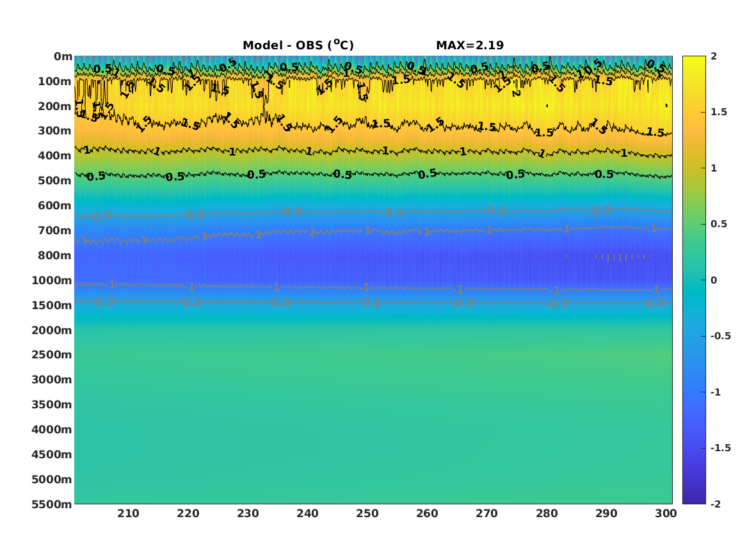Click the depth axis label "3500m"

tap(52, 404)
